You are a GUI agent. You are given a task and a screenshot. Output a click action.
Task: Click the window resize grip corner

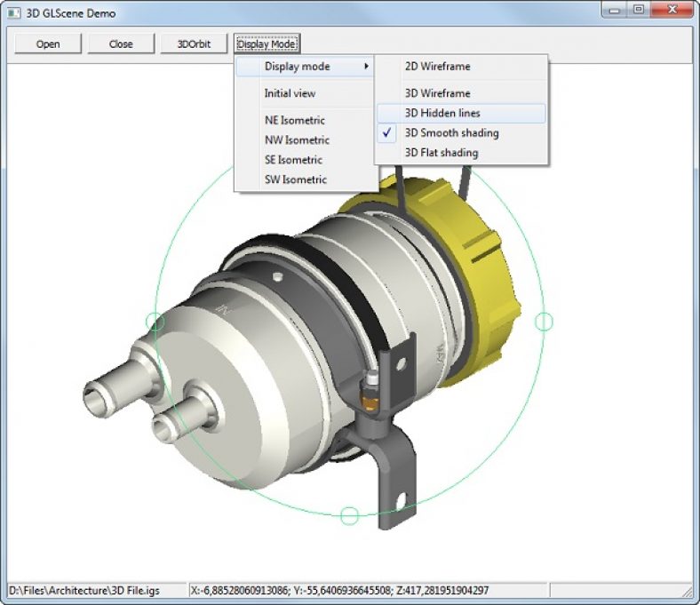click(688, 592)
